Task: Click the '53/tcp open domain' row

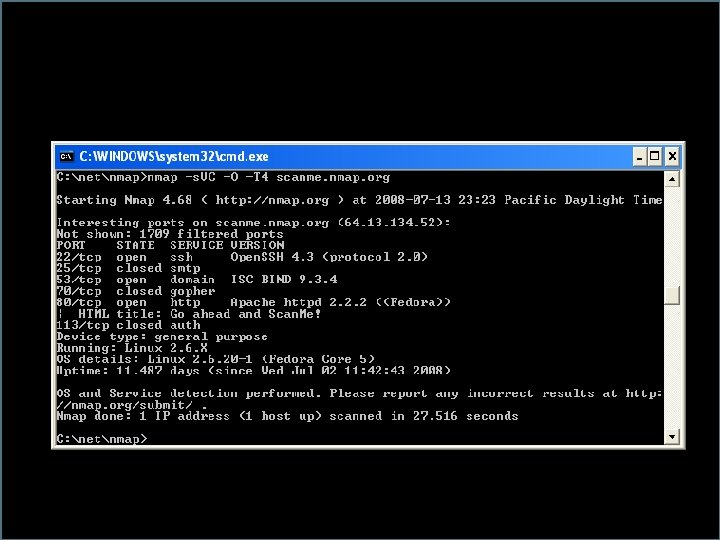Action: [197, 280]
